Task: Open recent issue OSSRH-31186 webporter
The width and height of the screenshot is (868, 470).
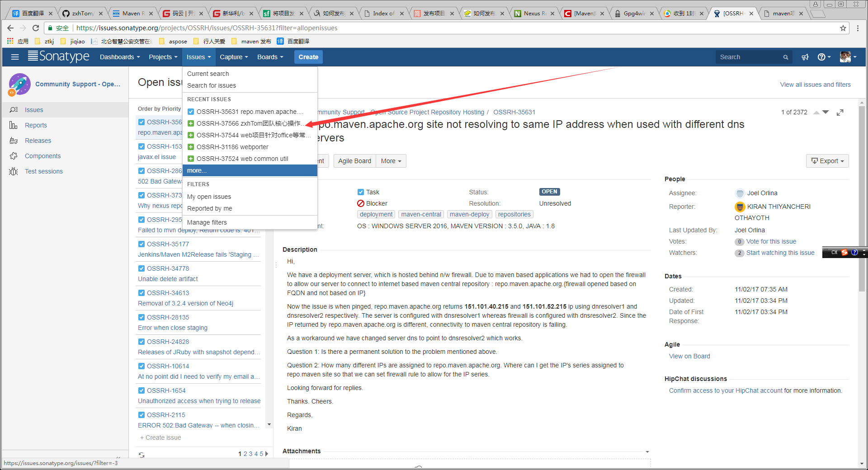Action: (x=250, y=147)
